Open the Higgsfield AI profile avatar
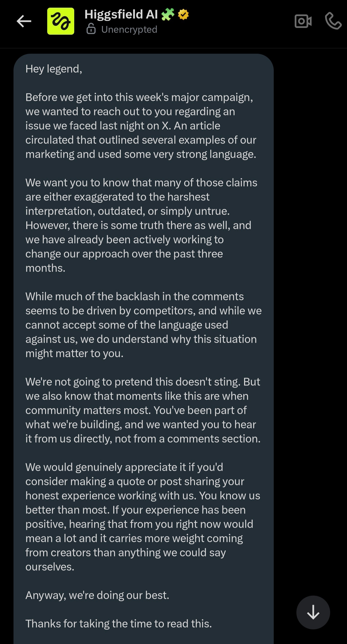This screenshot has height=644, width=347. tap(61, 21)
